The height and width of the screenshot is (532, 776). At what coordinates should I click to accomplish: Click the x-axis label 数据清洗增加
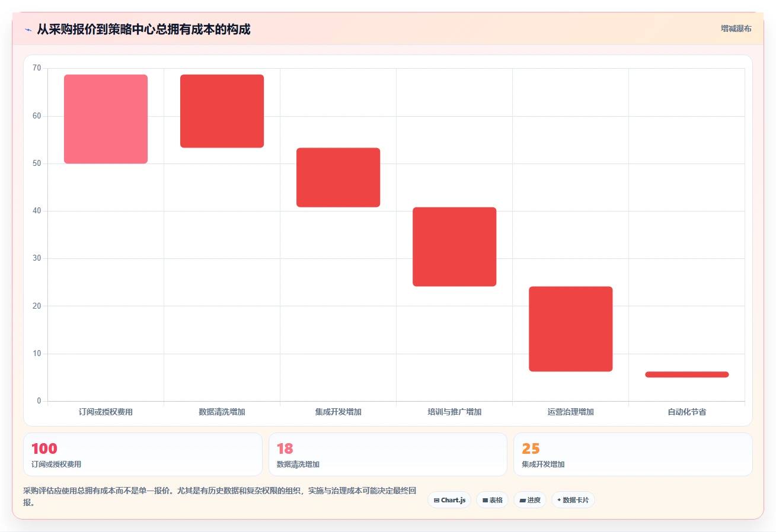pos(222,412)
